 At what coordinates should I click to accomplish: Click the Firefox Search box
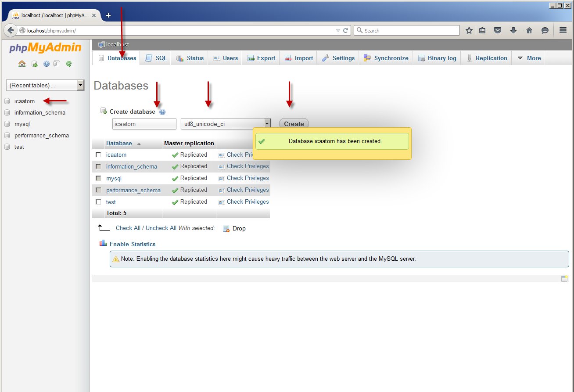pyautogui.click(x=407, y=30)
